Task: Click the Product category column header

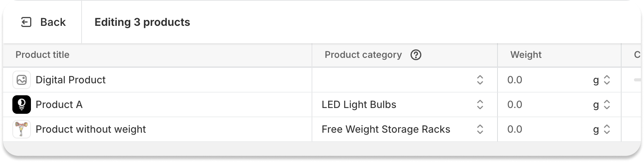Action: pyautogui.click(x=363, y=55)
